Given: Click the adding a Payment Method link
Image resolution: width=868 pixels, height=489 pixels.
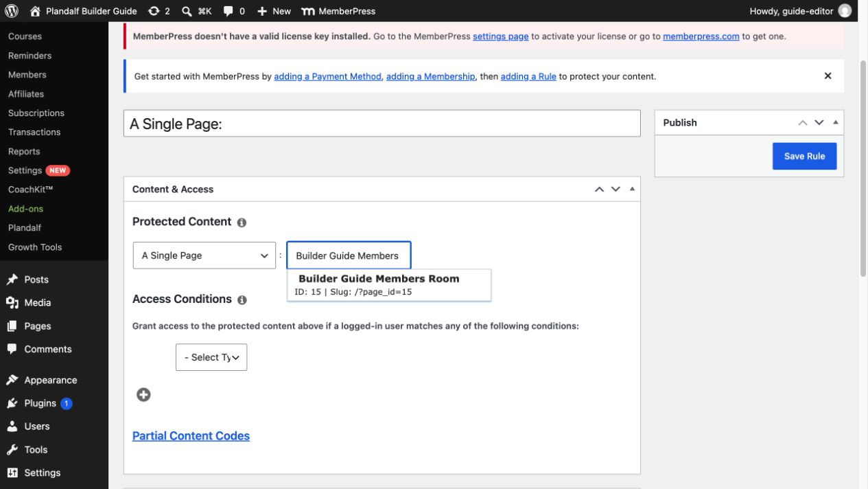Looking at the screenshot, I should point(327,76).
